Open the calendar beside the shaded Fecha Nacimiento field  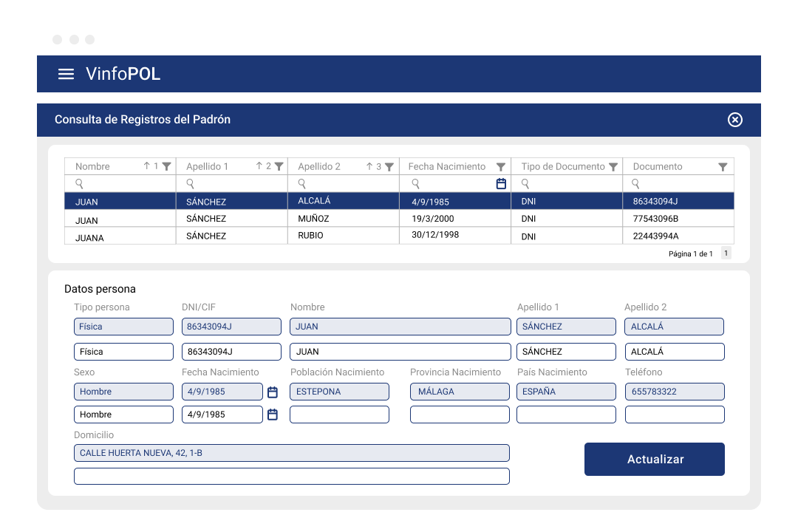pyautogui.click(x=273, y=392)
